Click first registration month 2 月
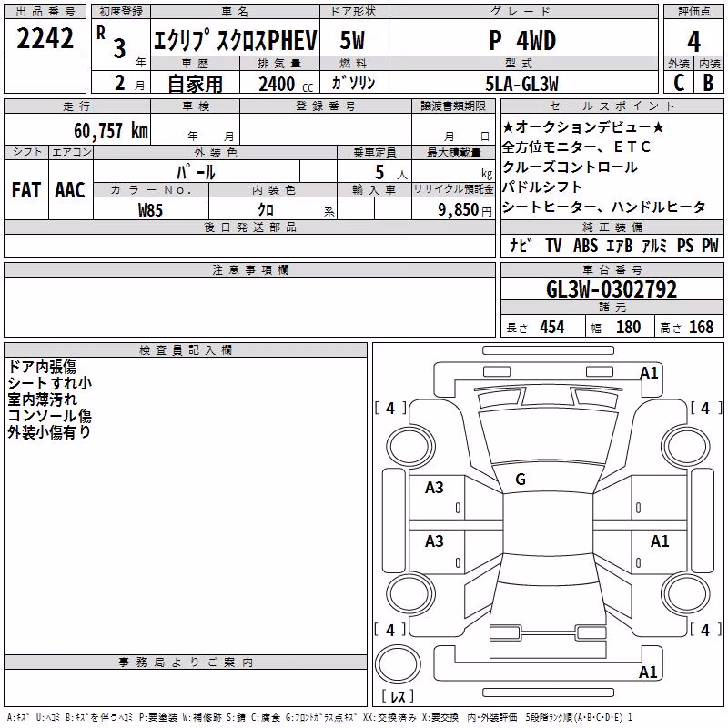728x728 pixels. [x=130, y=84]
